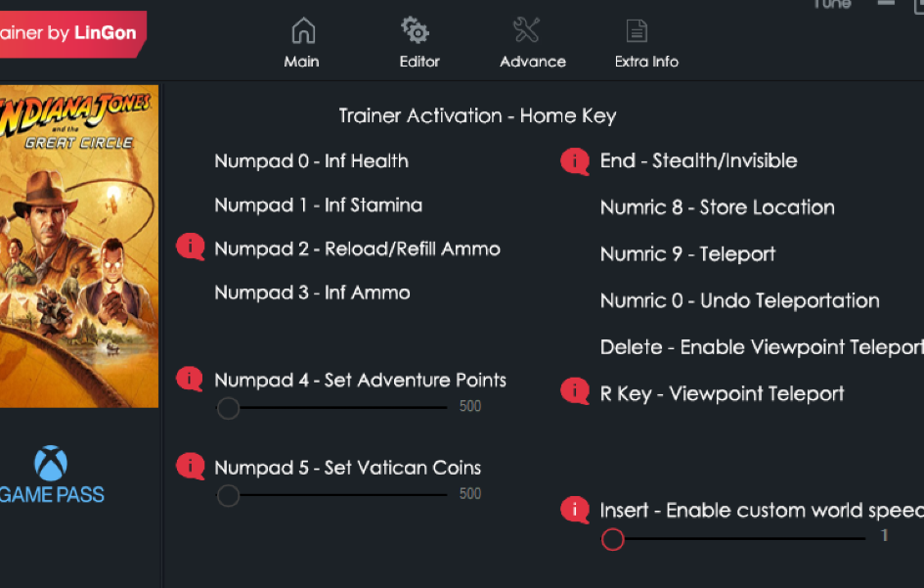Toggle Numpad 0 - Inf Health cheat
The width and height of the screenshot is (924, 588).
[311, 161]
